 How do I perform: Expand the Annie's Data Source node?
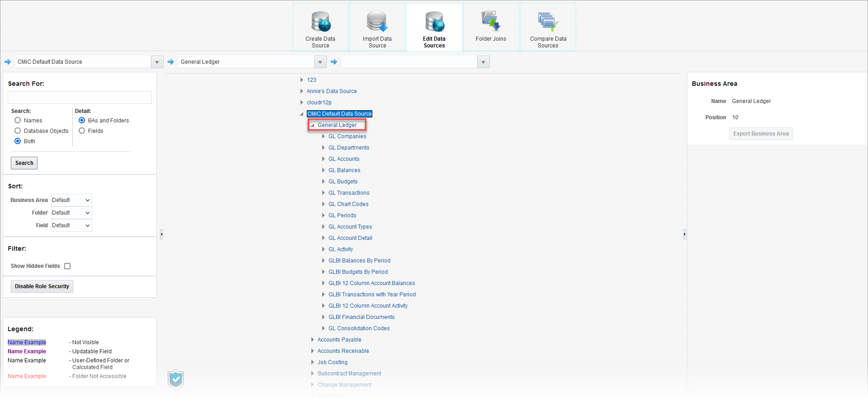[302, 91]
